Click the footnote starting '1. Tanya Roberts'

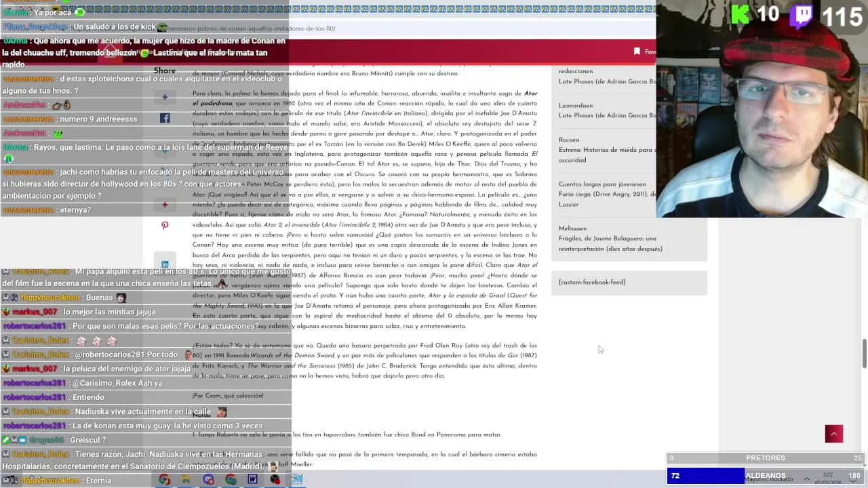point(347,434)
